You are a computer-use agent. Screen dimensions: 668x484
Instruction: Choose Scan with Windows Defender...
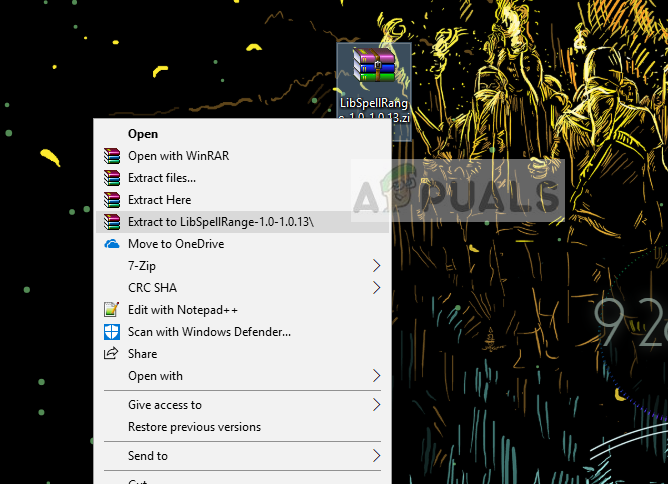[242, 332]
